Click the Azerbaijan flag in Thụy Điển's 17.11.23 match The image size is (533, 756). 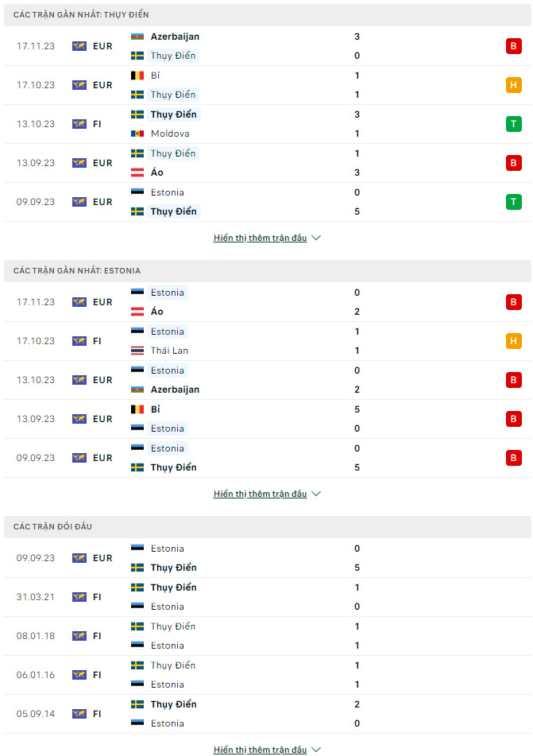(137, 37)
